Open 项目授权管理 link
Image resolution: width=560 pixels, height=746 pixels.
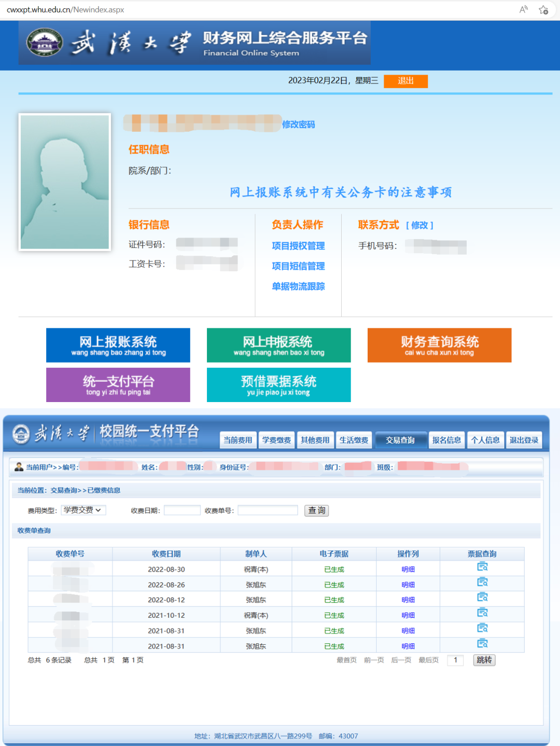(x=298, y=246)
